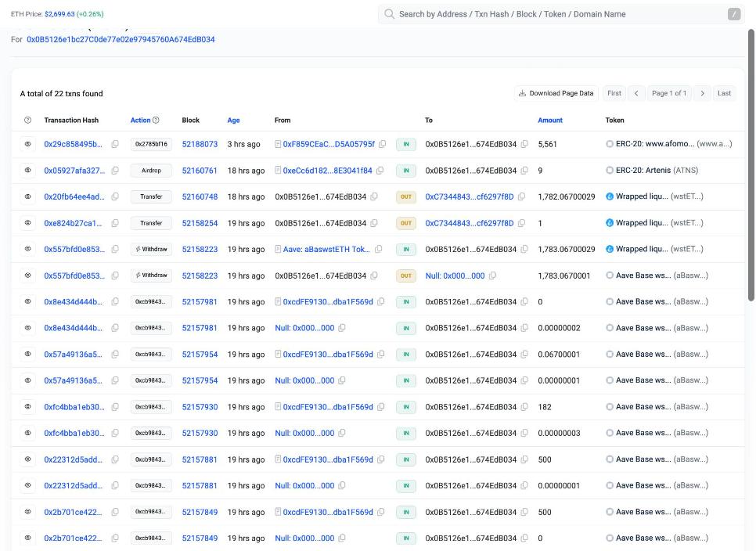Click Page 1 of 1 indicator
Image resolution: width=756 pixels, height=551 pixels.
pyautogui.click(x=669, y=93)
